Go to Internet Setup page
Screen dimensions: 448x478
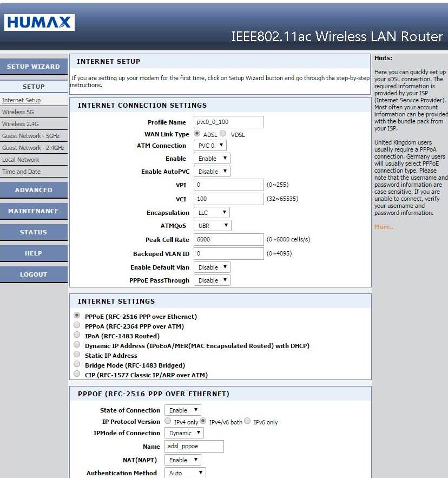click(21, 100)
